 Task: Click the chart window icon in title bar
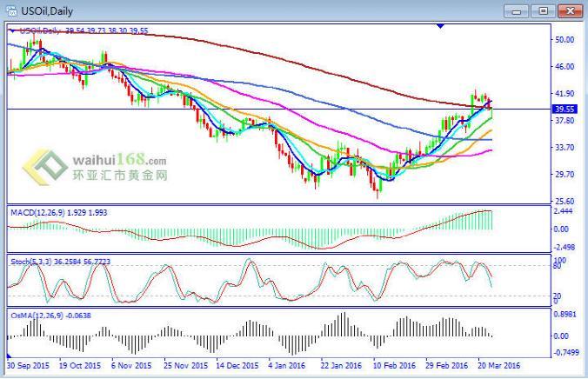click(10, 10)
